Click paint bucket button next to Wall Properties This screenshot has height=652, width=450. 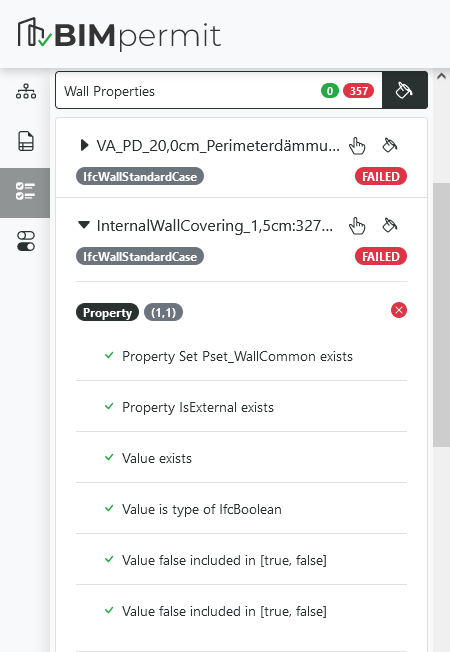coord(405,90)
